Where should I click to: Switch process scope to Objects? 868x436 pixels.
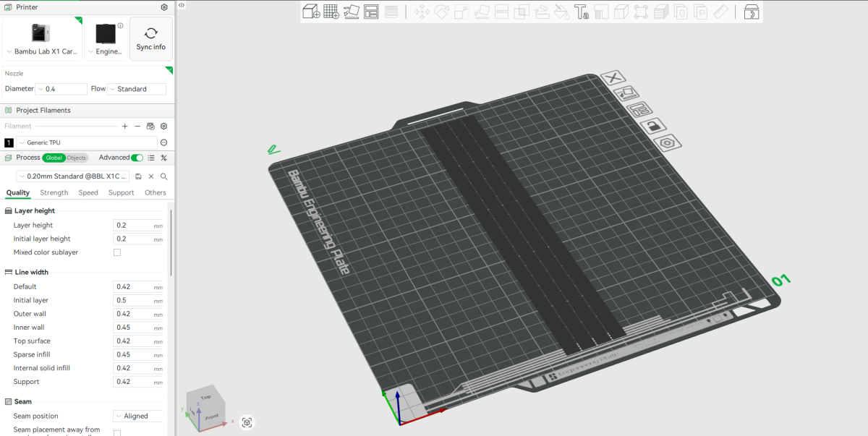[76, 158]
